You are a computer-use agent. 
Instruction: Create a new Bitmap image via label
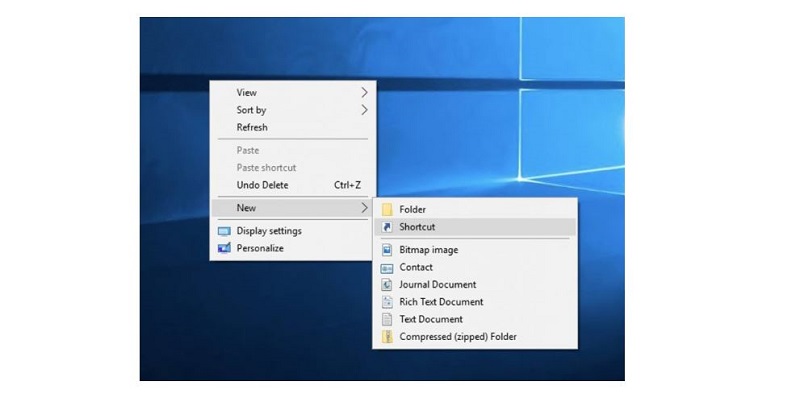pyautogui.click(x=429, y=250)
